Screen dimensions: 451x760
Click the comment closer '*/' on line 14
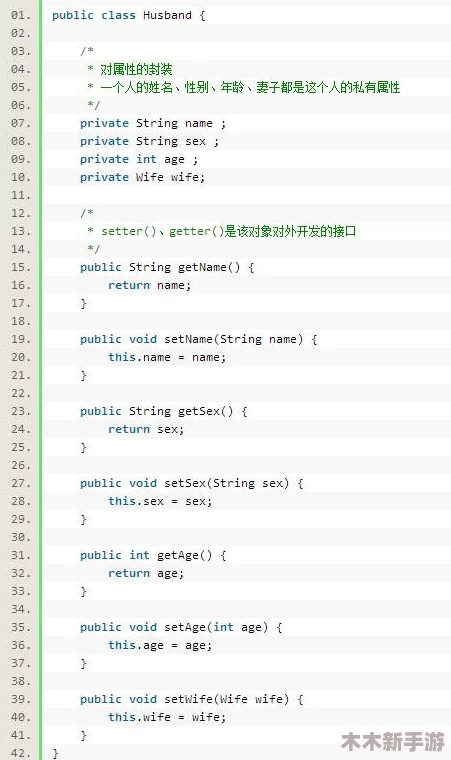pyautogui.click(x=94, y=249)
